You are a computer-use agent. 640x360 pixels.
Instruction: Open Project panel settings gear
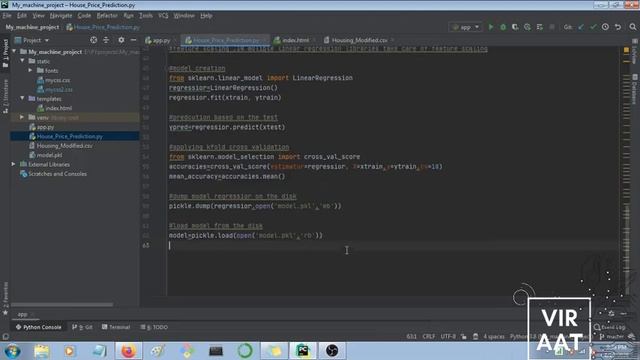click(121, 40)
